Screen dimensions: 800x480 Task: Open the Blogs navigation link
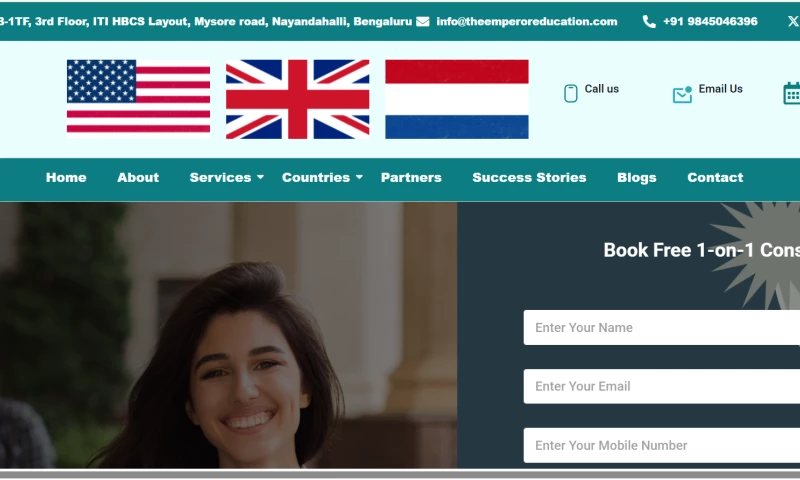(x=637, y=178)
